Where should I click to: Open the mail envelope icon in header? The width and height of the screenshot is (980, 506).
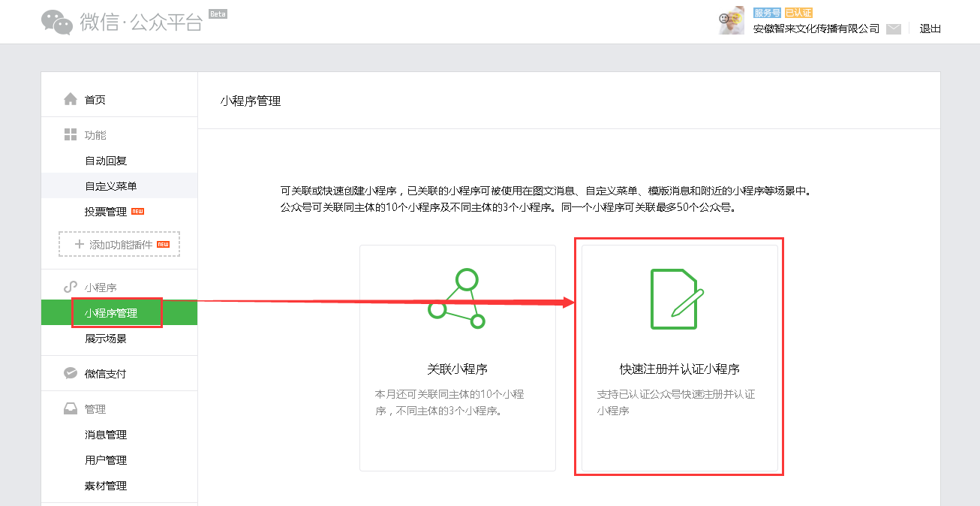coord(893,29)
